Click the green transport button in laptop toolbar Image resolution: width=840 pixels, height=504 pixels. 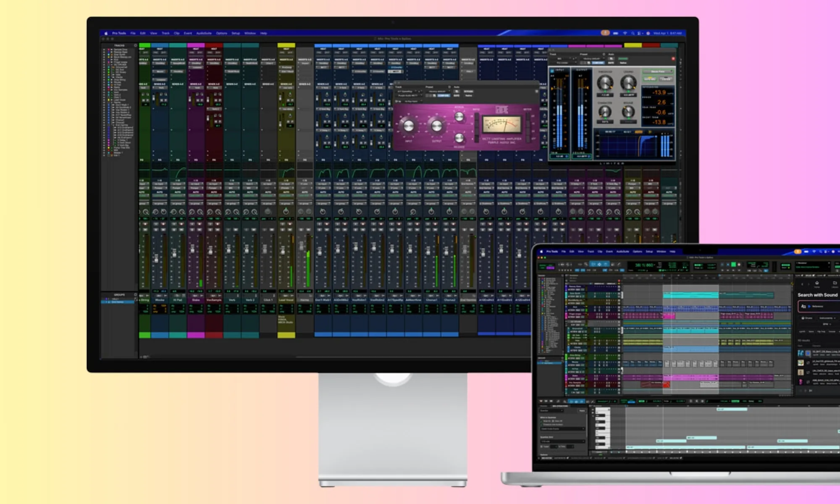point(733,265)
